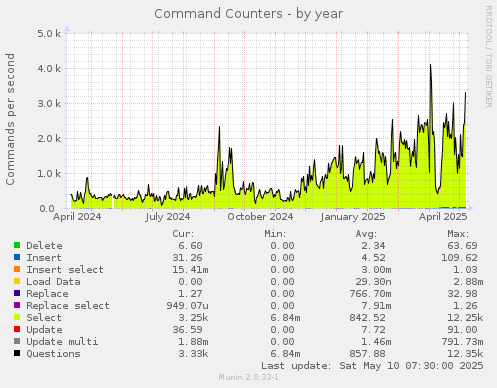Image resolution: width=497 pixels, height=388 pixels.
Task: Click Replace max value 32.98
Action: tap(462, 294)
